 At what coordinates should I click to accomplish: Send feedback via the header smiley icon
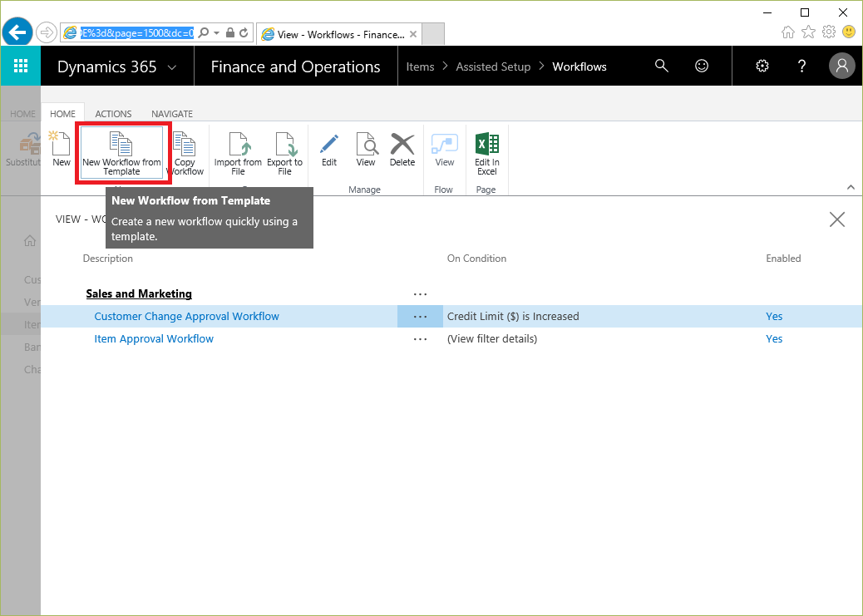click(x=702, y=66)
